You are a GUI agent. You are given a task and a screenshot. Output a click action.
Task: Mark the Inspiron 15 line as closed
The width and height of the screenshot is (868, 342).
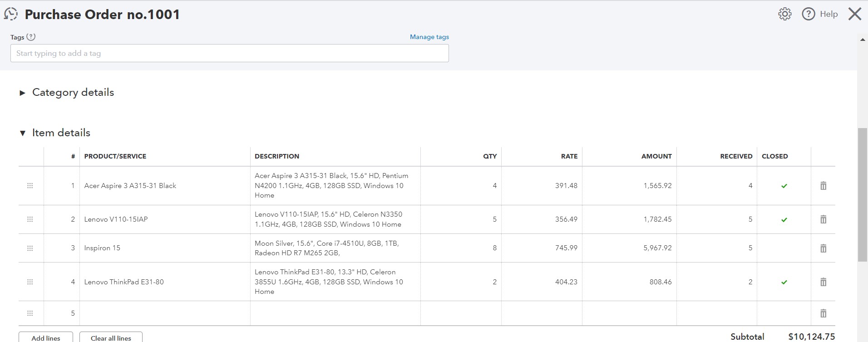pos(784,248)
